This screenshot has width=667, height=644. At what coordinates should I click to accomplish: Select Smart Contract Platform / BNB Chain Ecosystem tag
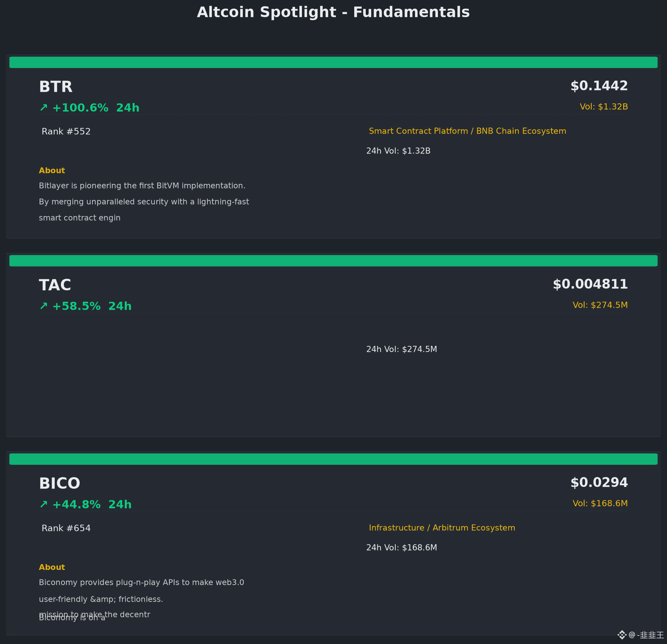tap(467, 131)
